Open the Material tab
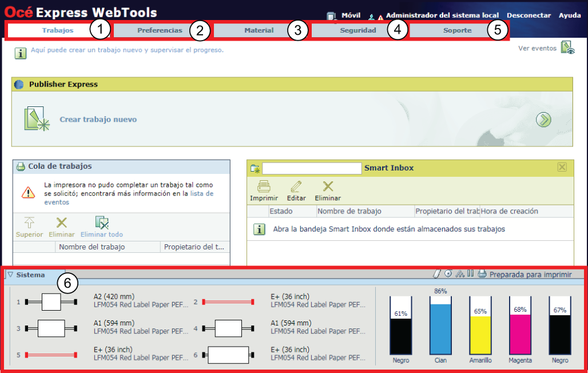588x373 pixels. [x=259, y=30]
